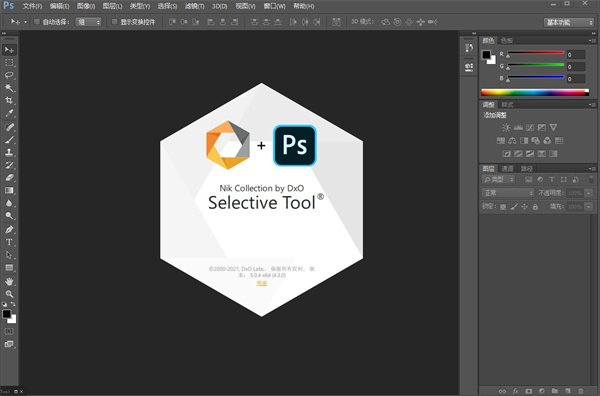This screenshot has width=600, height=396.
Task: Select the Lasso tool
Action: (x=9, y=75)
